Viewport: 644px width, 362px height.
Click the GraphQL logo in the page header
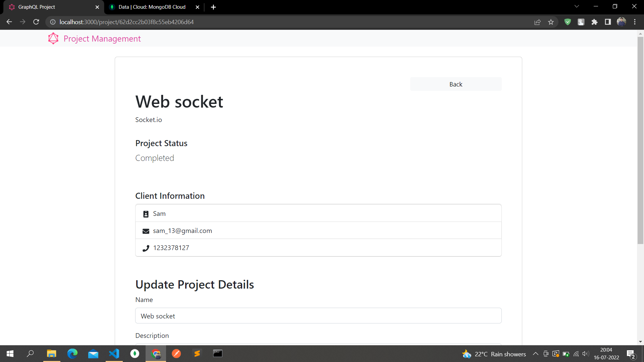pyautogui.click(x=53, y=39)
